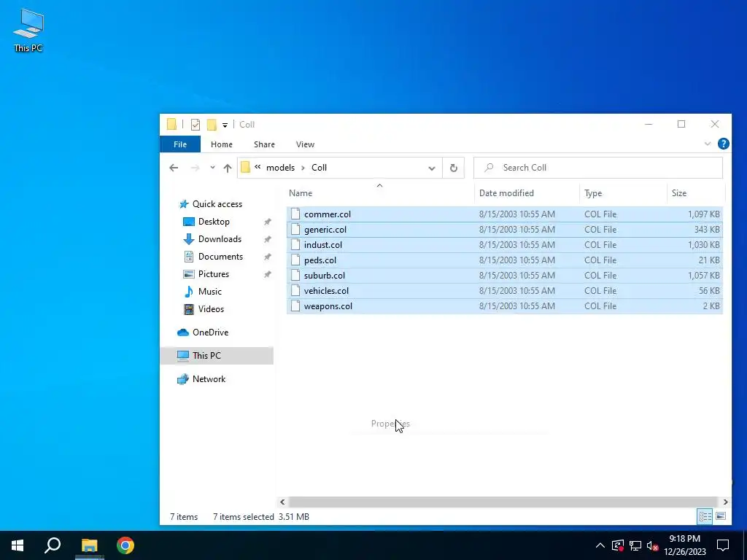
Task: Switch to Details view layout icon
Action: pyautogui.click(x=705, y=517)
